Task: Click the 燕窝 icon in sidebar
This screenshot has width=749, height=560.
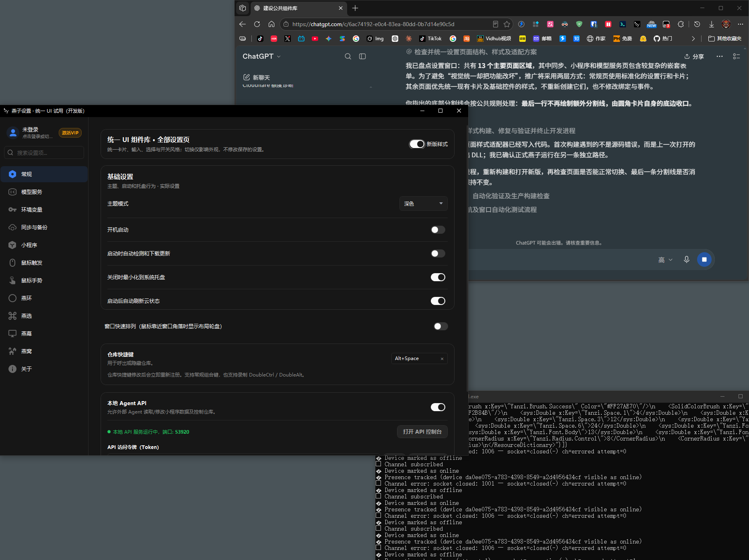Action: point(12,351)
